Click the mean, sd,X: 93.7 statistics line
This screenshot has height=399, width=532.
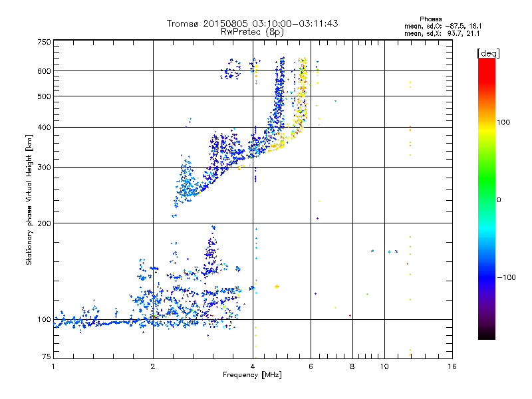coord(442,33)
